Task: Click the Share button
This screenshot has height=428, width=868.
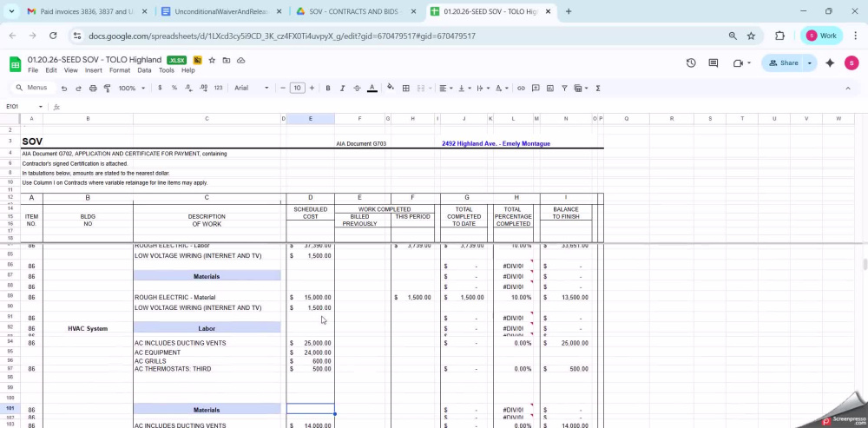Action: pos(783,63)
